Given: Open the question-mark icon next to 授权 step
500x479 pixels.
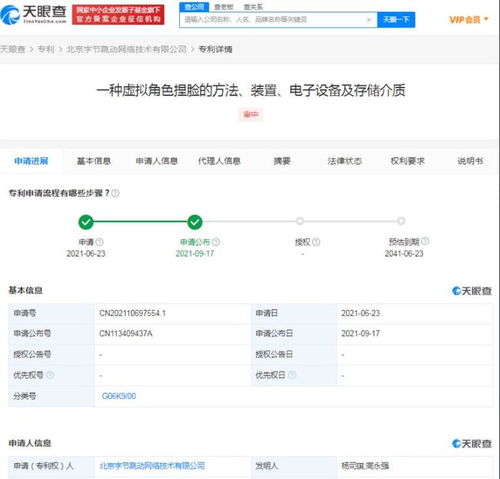Looking at the screenshot, I should coord(316,242).
